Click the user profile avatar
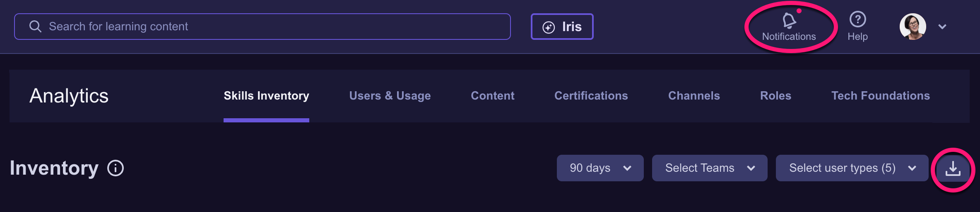This screenshot has height=212, width=980. coord(913,27)
